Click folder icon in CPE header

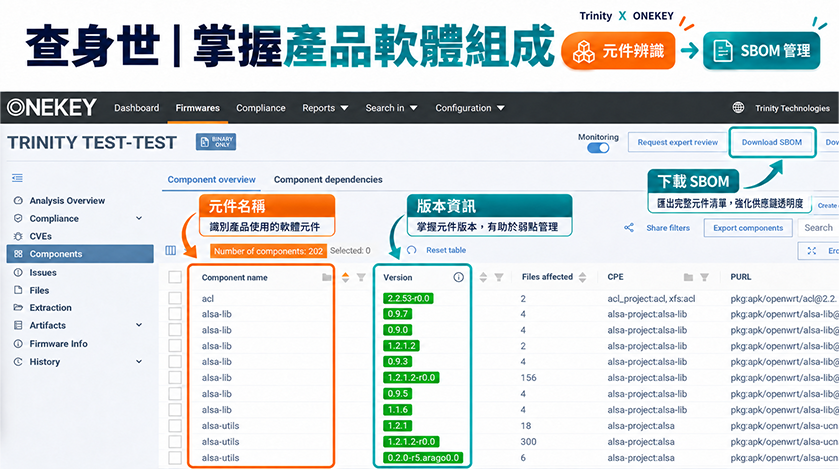point(689,277)
